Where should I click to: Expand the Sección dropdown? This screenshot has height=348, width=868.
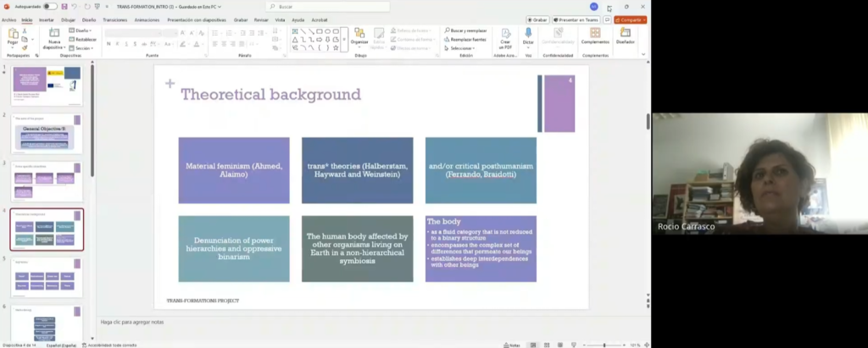tap(83, 48)
